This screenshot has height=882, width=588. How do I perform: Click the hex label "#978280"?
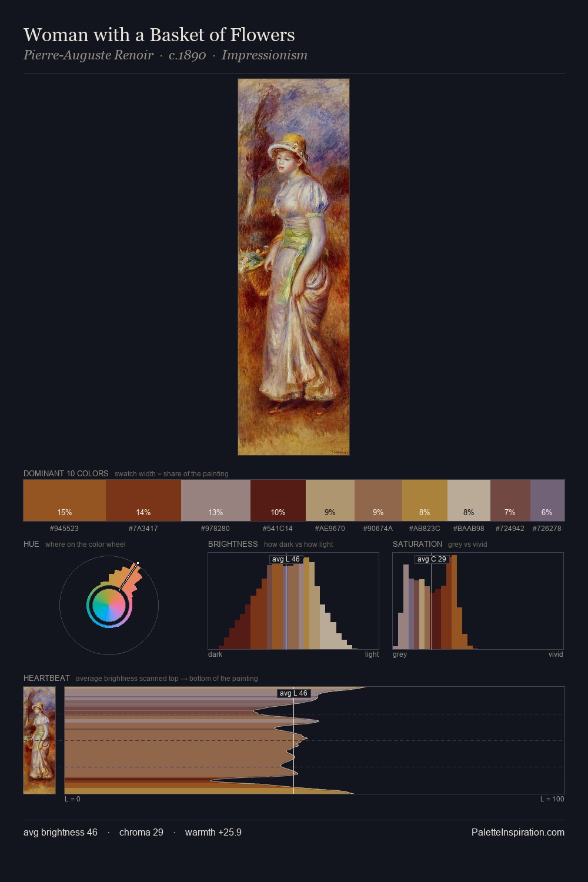tap(215, 529)
